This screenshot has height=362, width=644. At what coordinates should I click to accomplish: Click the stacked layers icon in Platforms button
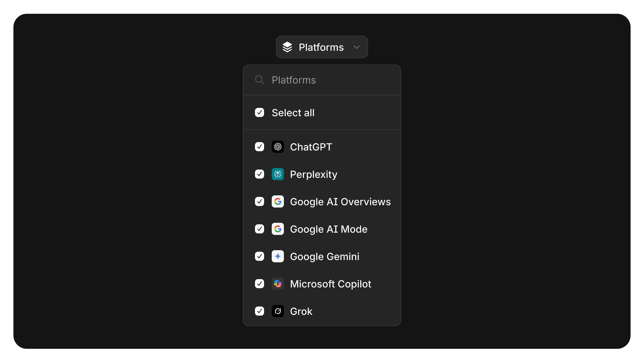[287, 47]
